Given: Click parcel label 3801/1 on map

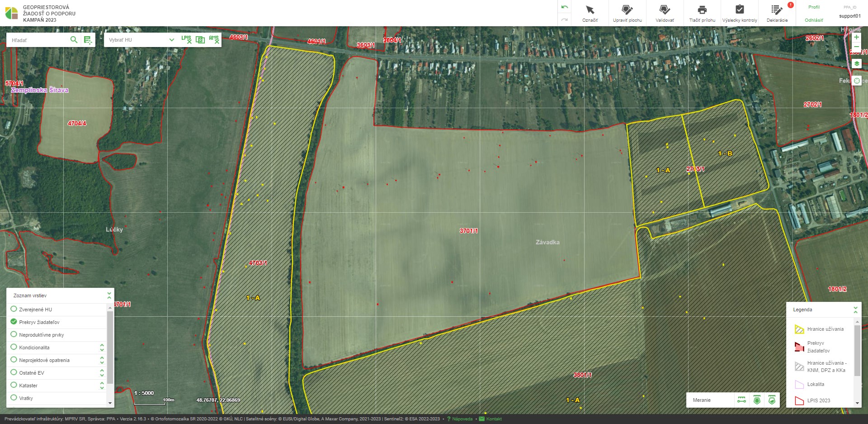Looking at the screenshot, I should (x=583, y=375).
